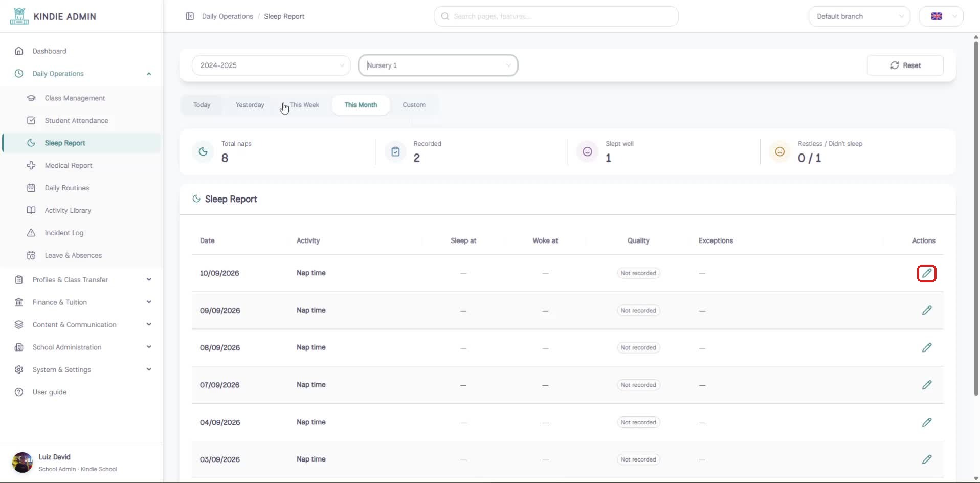
Task: Click the Recorded clipboard icon
Action: 395,151
